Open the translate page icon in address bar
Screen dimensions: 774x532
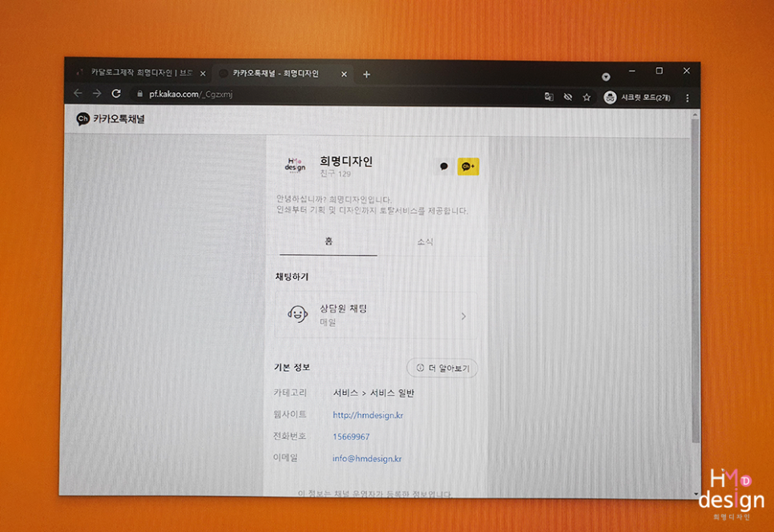coord(549,97)
